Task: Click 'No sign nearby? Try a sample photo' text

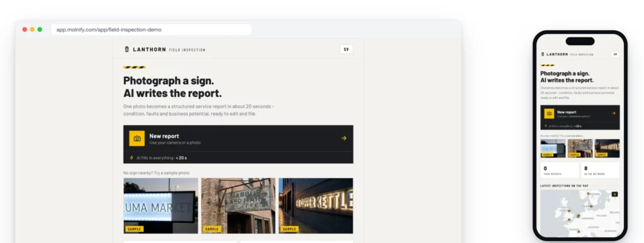Action: click(x=157, y=173)
